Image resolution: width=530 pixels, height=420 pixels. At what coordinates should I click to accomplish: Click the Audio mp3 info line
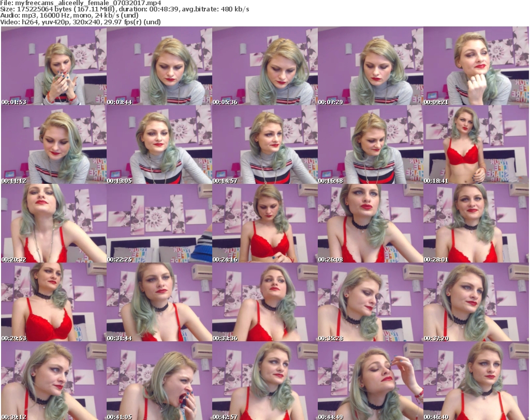(x=69, y=15)
